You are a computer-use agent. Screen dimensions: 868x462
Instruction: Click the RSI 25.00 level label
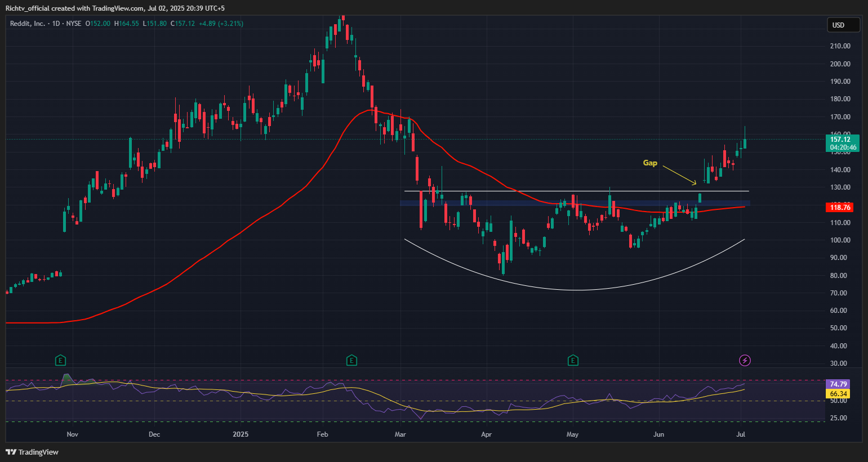pyautogui.click(x=839, y=418)
